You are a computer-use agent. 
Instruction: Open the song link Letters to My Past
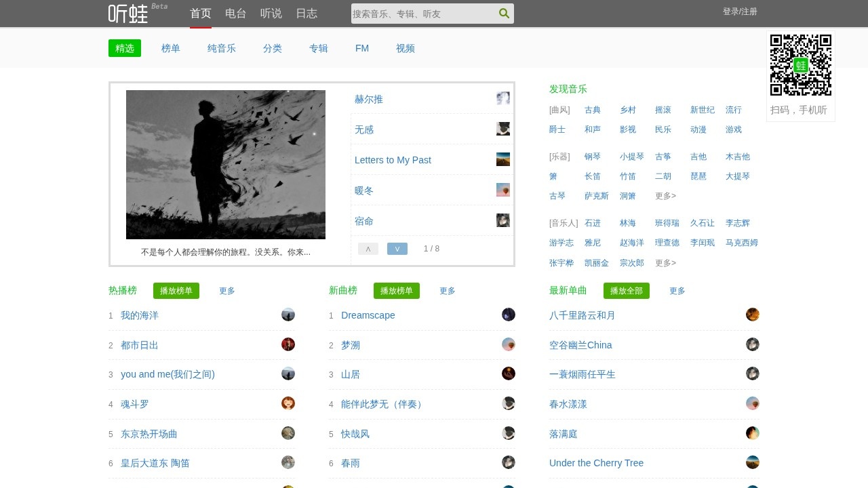click(393, 160)
